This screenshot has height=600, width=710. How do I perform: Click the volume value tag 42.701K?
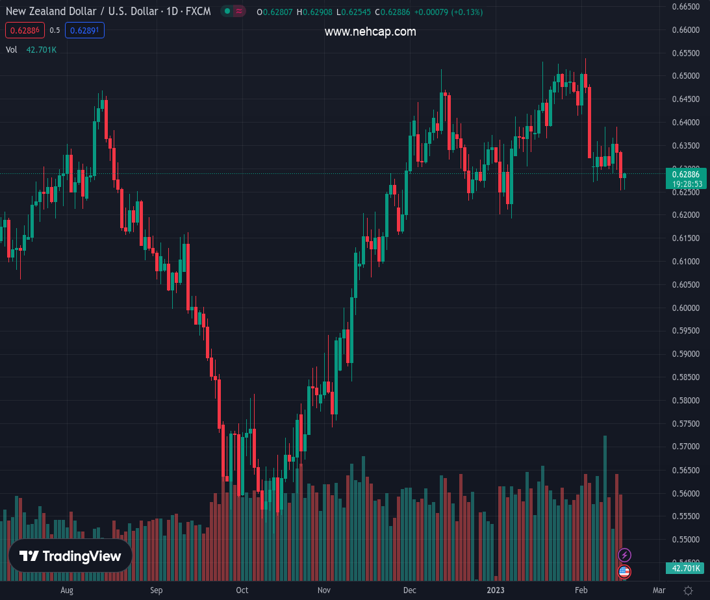click(685, 569)
